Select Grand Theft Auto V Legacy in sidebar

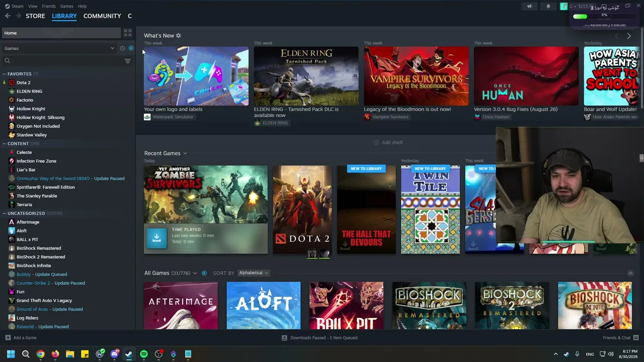(x=44, y=301)
